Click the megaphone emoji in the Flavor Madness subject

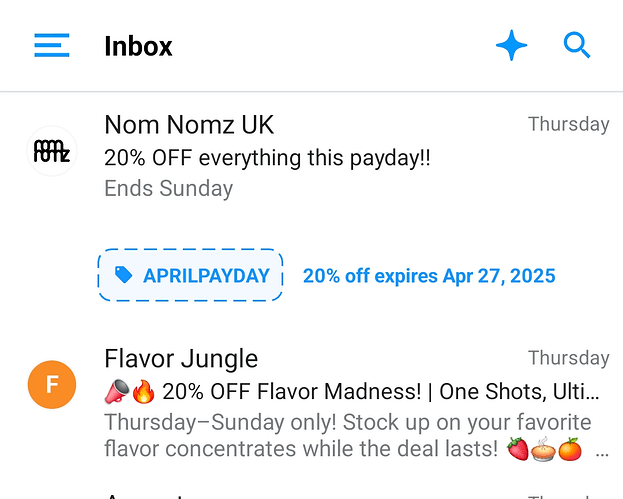click(x=117, y=391)
